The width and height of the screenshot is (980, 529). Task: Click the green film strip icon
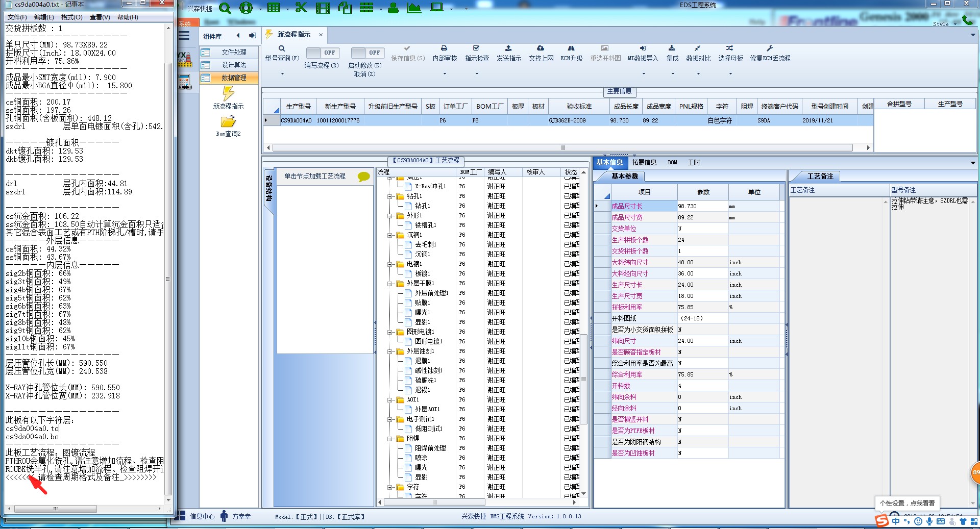point(323,8)
